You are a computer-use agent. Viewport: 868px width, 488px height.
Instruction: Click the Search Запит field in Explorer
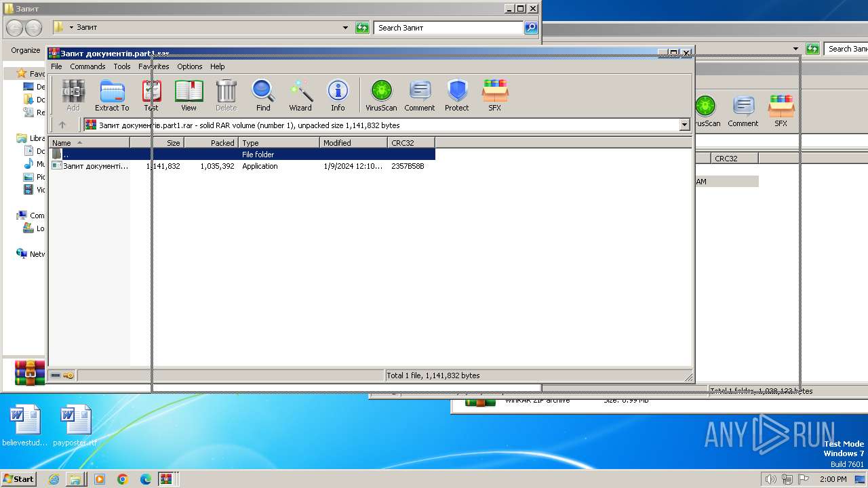point(448,28)
